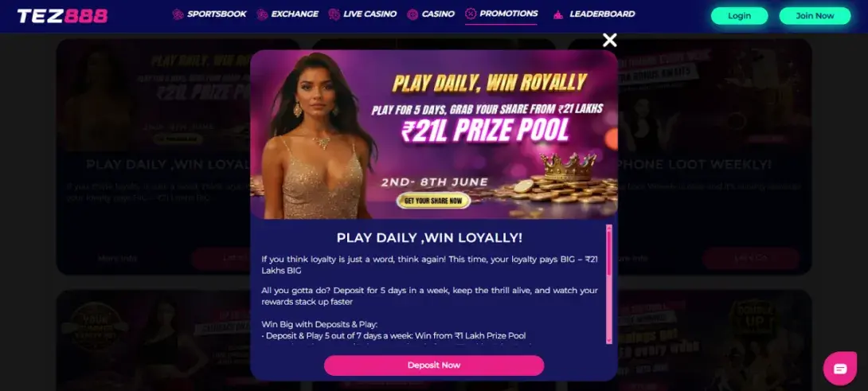Viewport: 868px width, 391px height.
Task: Select the Casino menu item
Action: tap(438, 14)
